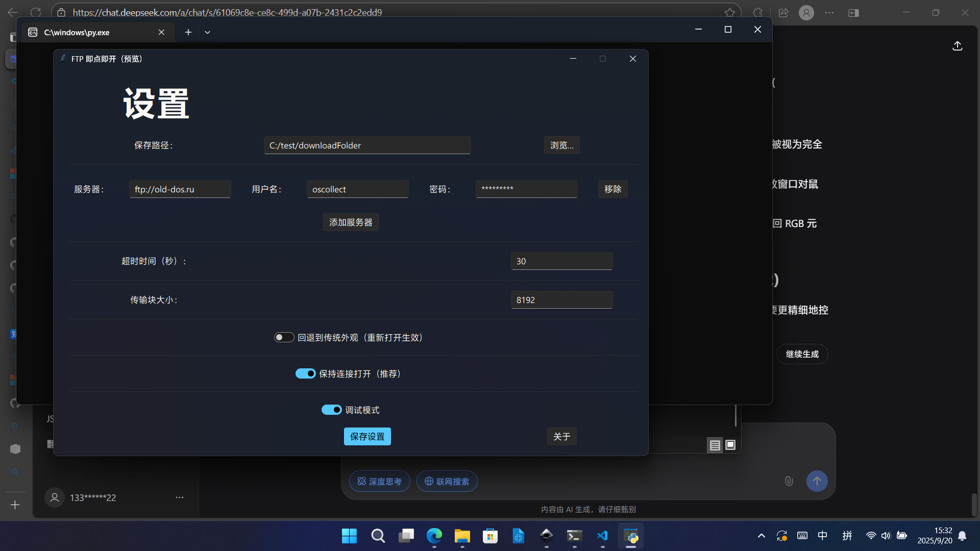
Task: Click the timeout seconds input field
Action: (561, 261)
